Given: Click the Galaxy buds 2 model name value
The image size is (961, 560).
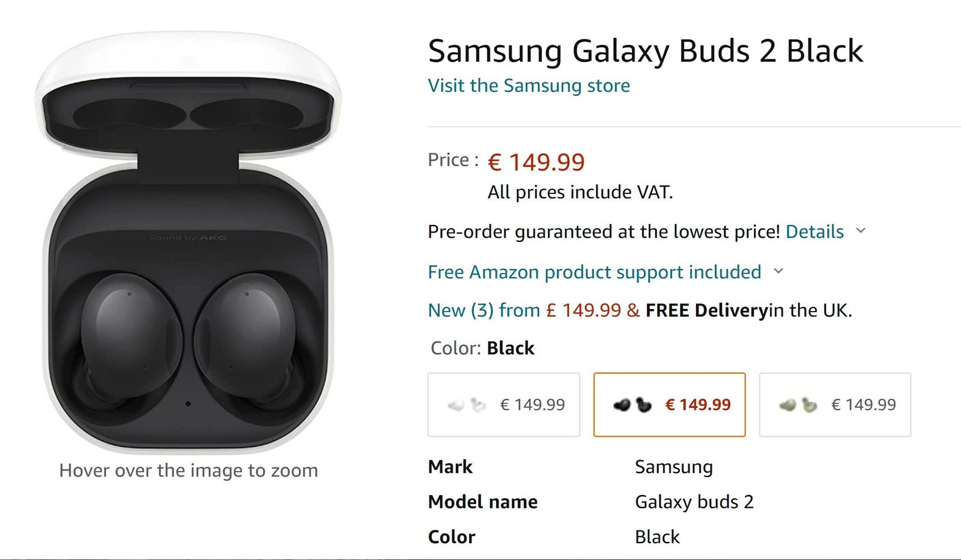Looking at the screenshot, I should [x=694, y=502].
